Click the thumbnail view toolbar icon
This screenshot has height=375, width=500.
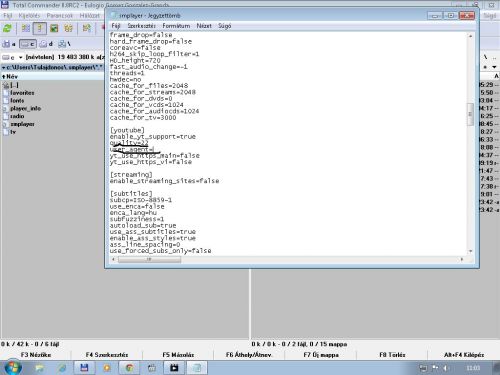pos(54,28)
